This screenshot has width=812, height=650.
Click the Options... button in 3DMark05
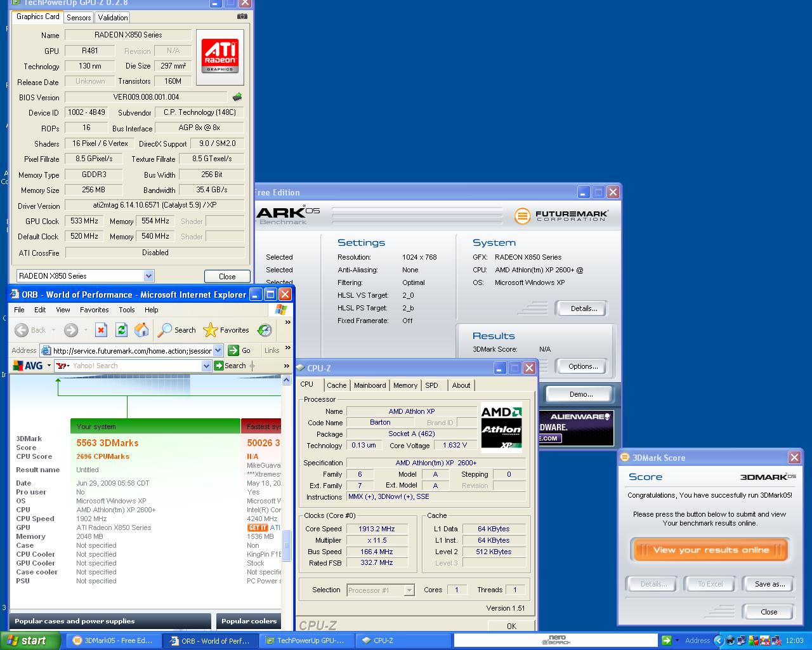[x=583, y=366]
